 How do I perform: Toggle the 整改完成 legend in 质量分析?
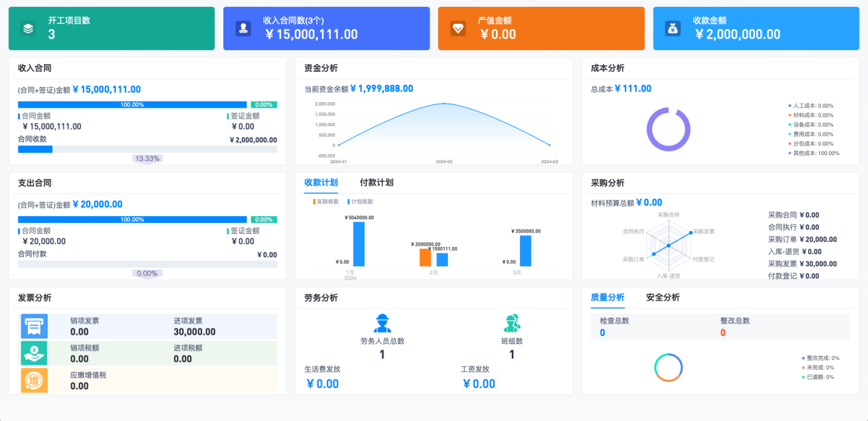[822, 357]
